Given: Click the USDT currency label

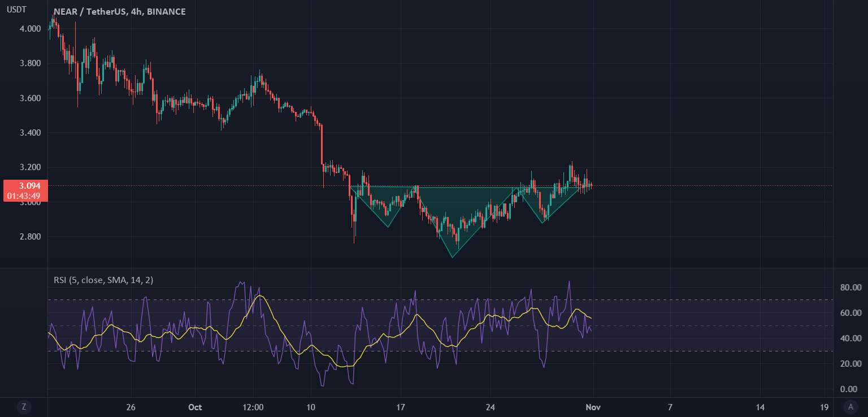Looking at the screenshot, I should click(16, 10).
